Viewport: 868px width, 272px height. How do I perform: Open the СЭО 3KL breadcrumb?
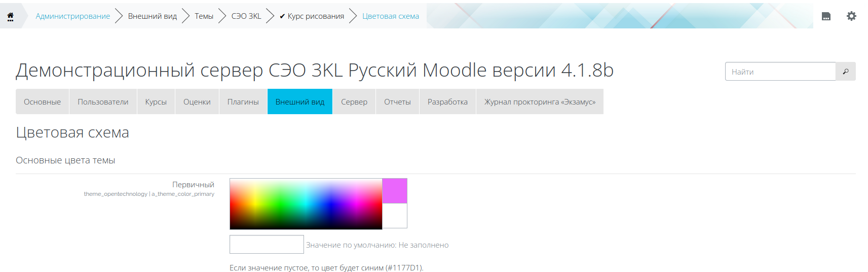click(x=246, y=16)
